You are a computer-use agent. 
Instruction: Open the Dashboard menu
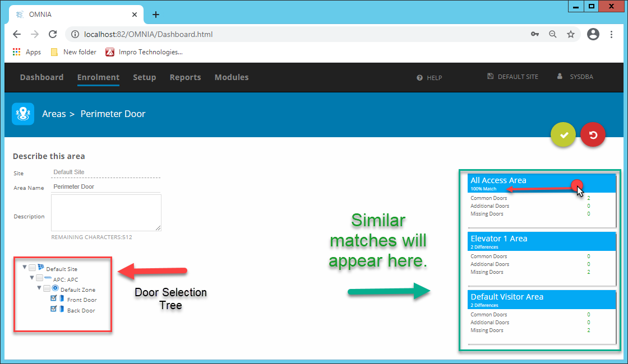point(41,77)
